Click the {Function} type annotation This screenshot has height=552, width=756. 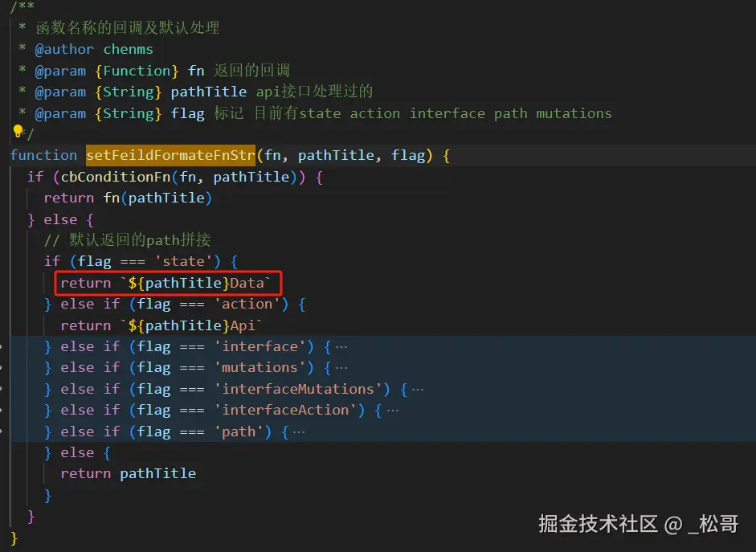[x=137, y=71]
